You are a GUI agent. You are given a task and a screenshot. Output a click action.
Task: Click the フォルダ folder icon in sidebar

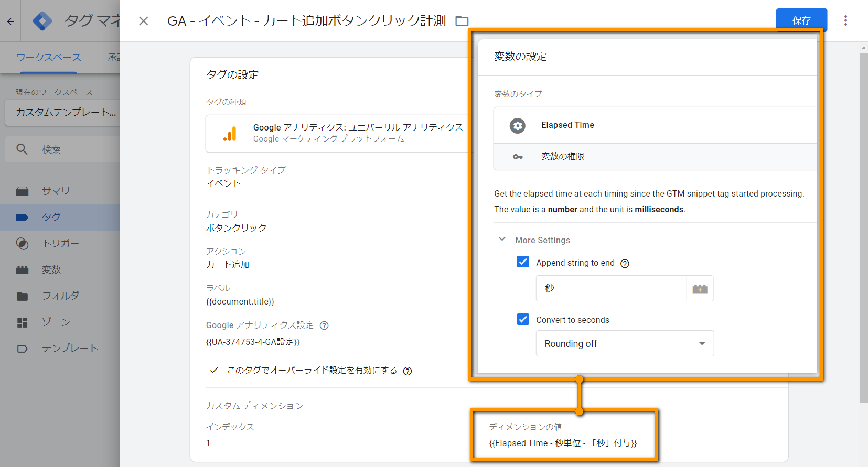click(x=22, y=296)
